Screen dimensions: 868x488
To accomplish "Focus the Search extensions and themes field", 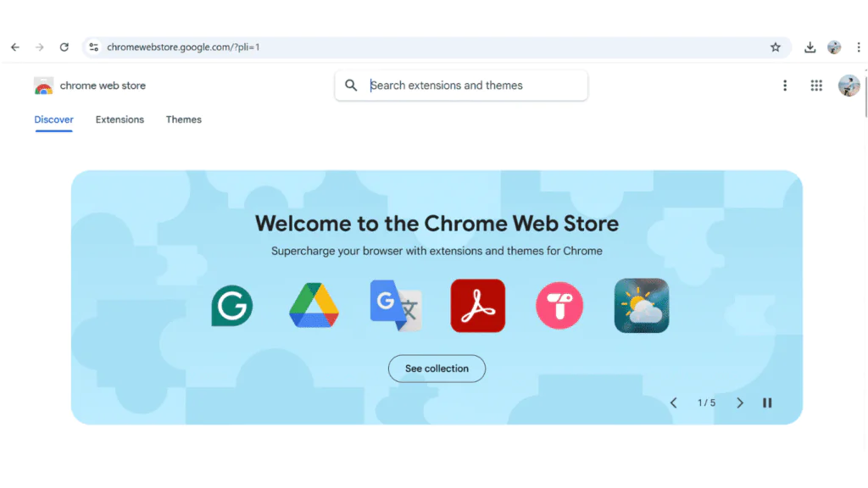I will (x=461, y=86).
